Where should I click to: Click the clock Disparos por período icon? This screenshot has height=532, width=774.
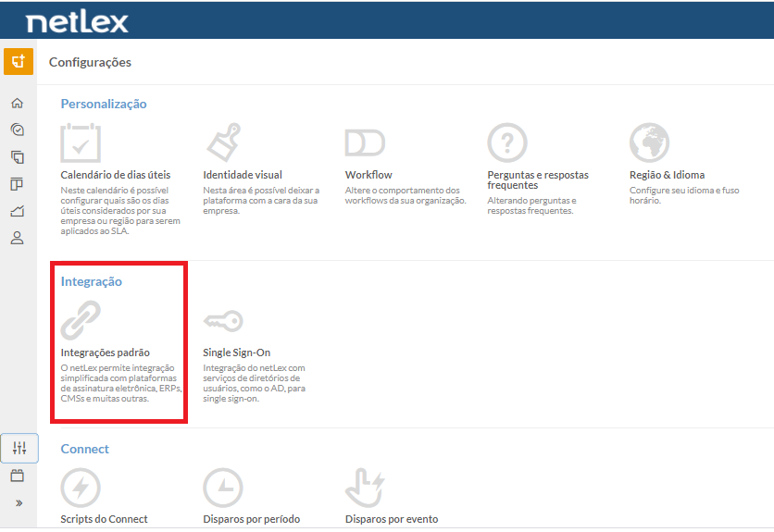click(x=223, y=489)
